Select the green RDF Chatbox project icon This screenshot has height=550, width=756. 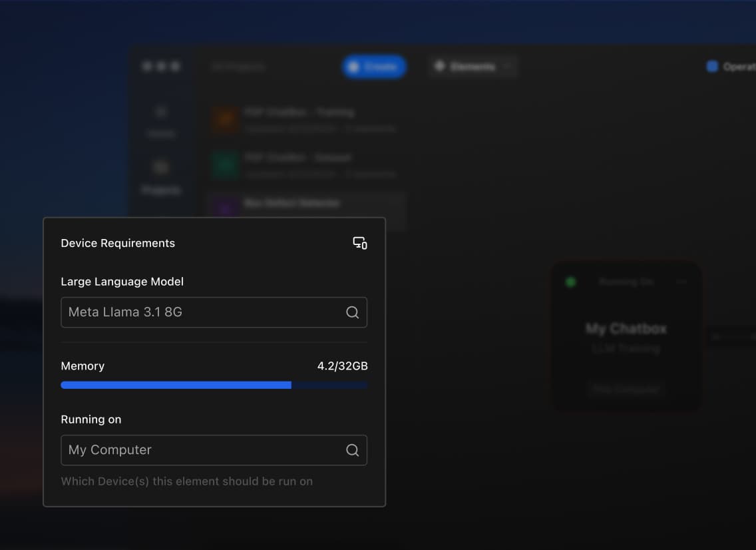coord(224,164)
